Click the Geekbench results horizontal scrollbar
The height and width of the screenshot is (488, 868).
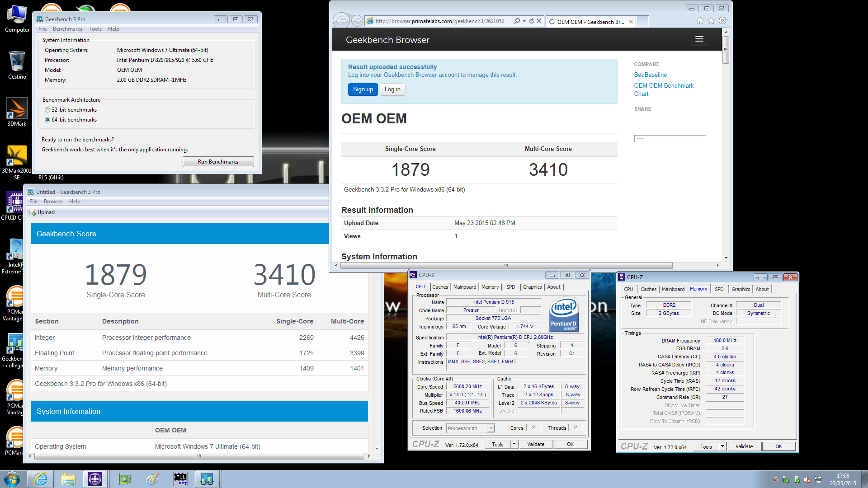199,456
